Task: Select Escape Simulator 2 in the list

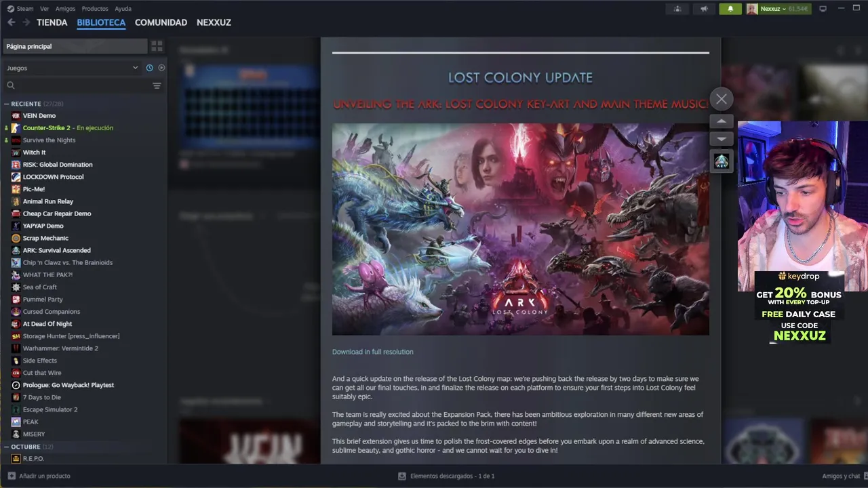Action: click(x=50, y=409)
